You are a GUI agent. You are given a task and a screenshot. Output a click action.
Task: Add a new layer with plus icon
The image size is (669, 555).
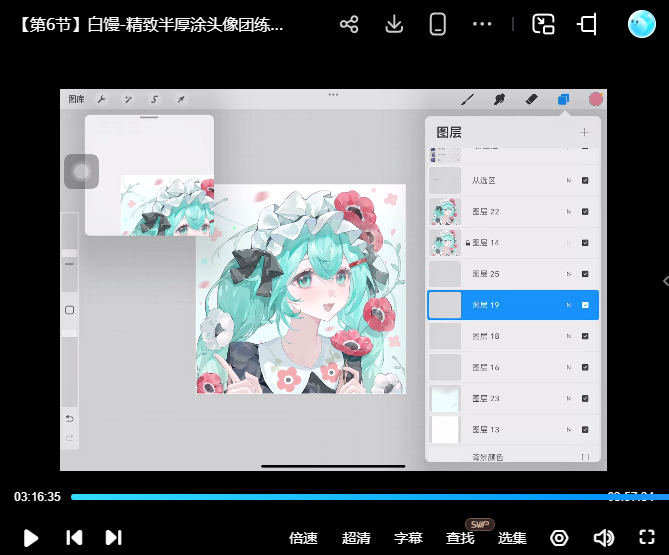click(585, 132)
